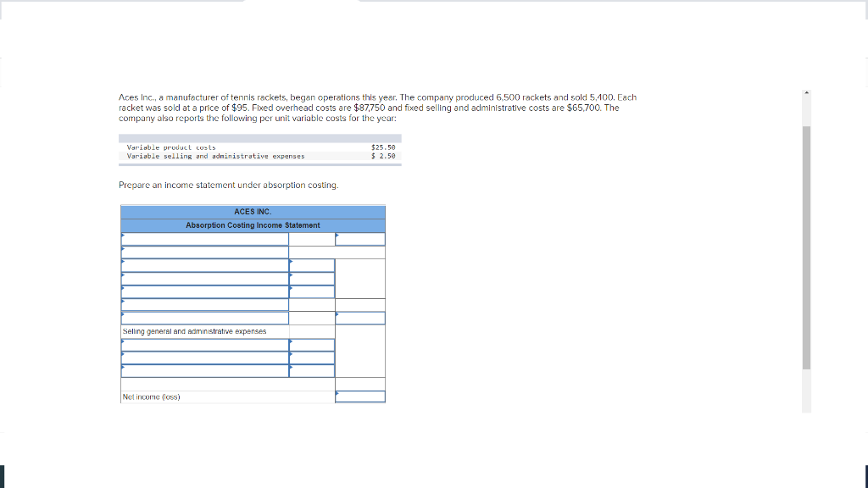Click 'Prepare an income statement under absorption costing' text
Screen dimensions: 868x488
pos(228,185)
